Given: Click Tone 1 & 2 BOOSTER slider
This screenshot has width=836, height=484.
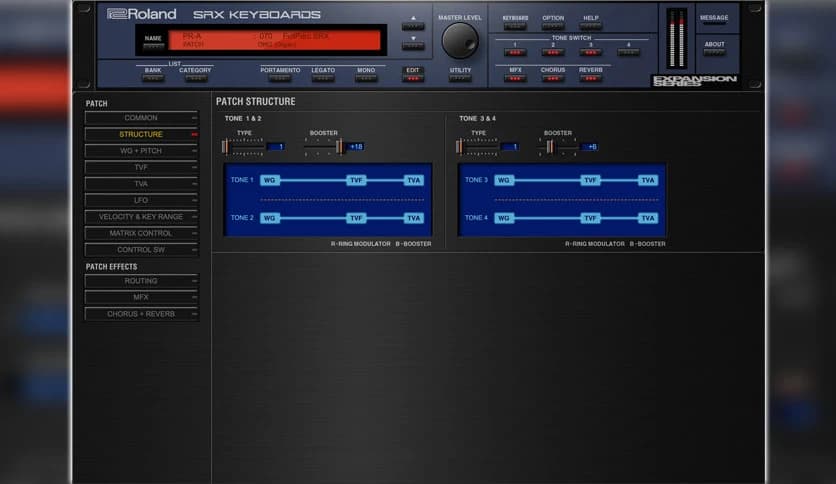Looking at the screenshot, I should click(324, 147).
